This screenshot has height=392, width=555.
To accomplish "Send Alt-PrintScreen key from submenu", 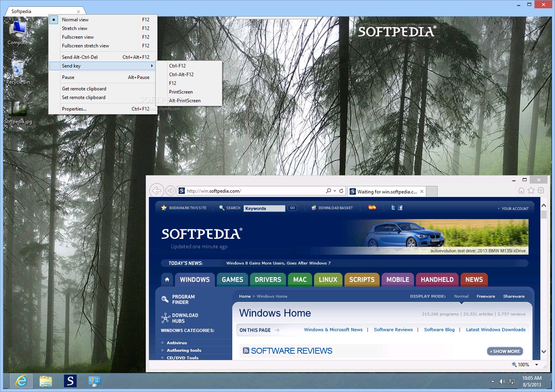I will point(189,101).
